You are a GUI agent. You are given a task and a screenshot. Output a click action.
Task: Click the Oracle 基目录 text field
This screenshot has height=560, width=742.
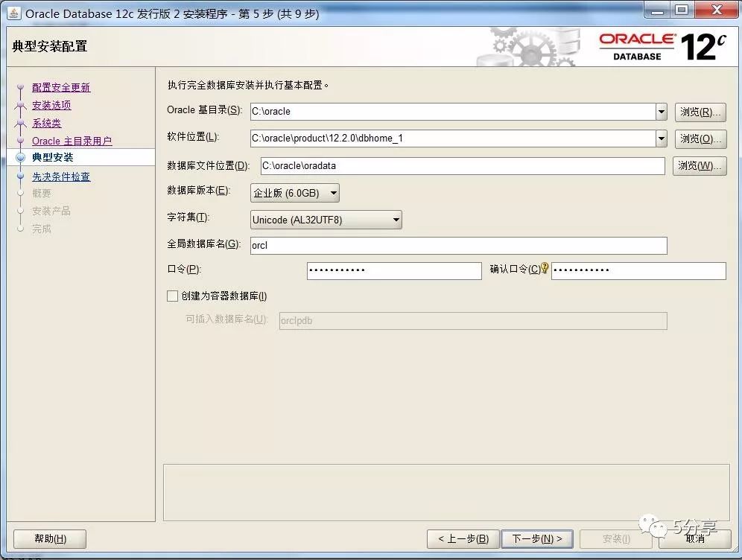pos(453,112)
